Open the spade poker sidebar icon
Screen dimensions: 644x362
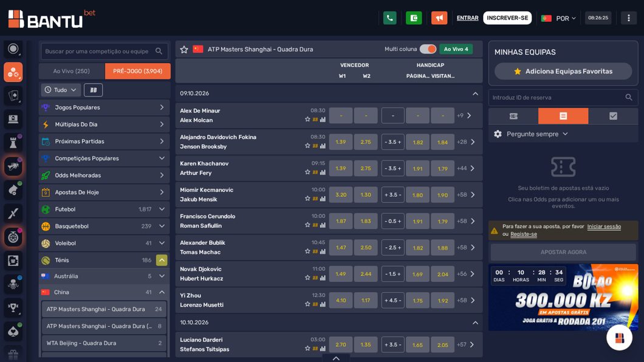click(13, 331)
